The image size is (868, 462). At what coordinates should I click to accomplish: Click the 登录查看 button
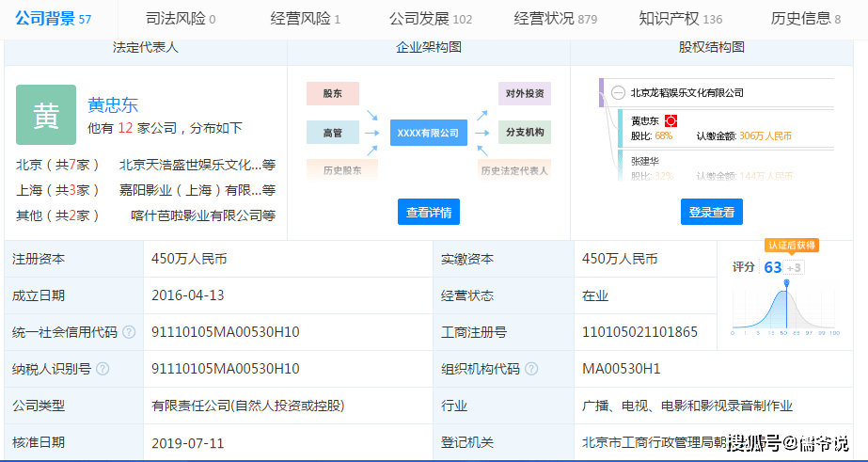point(711,212)
